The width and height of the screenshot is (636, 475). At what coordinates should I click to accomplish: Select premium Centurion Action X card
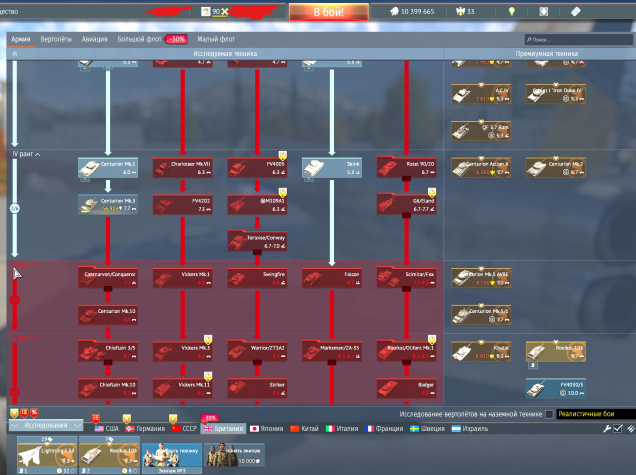[481, 167]
